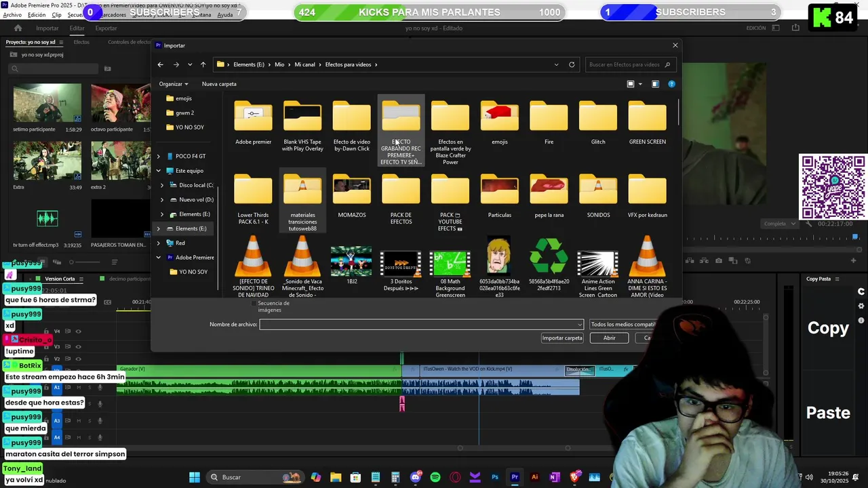Open the Archivo menu

12,15
